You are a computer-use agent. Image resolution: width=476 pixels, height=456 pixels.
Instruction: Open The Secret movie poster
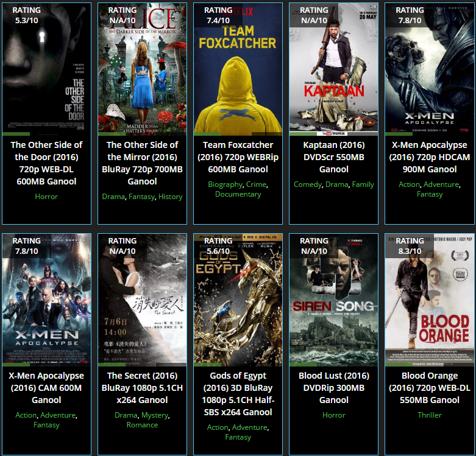tap(142, 300)
